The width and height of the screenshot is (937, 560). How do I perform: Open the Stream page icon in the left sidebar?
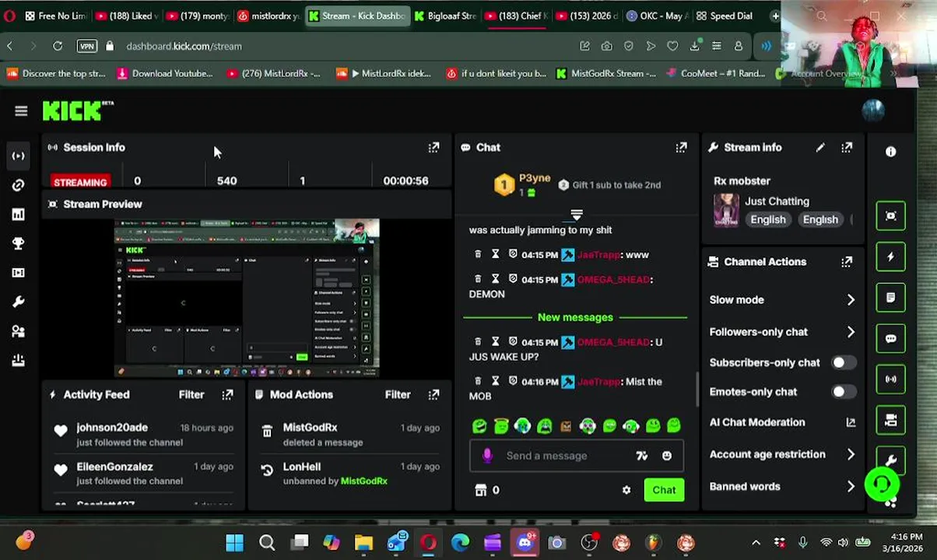[18, 156]
